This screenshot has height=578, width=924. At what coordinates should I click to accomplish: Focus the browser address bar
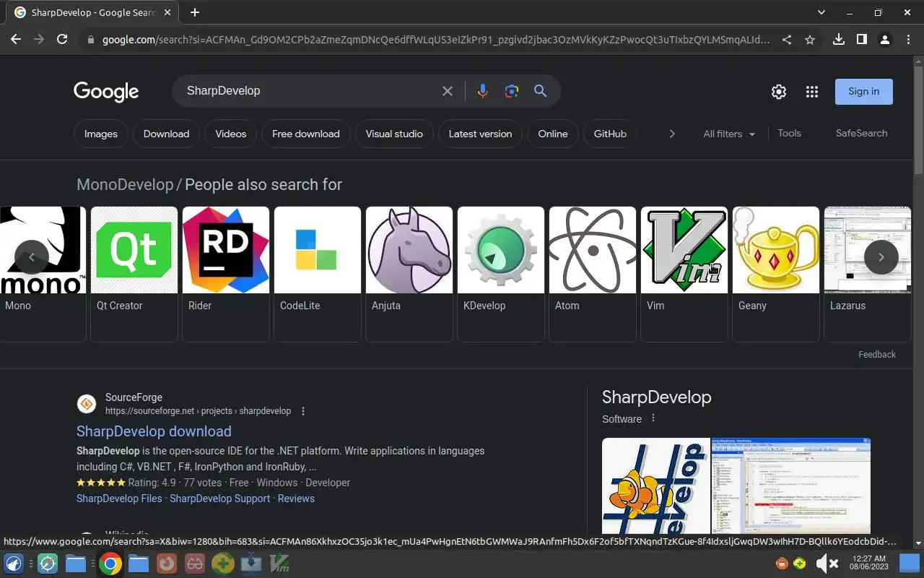[x=435, y=40]
